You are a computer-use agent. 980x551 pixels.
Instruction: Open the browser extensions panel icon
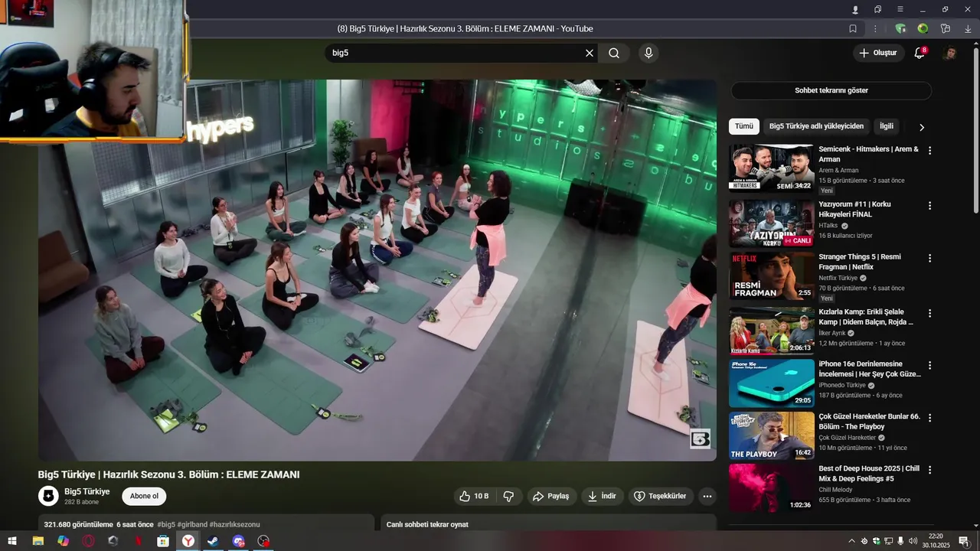(x=946, y=28)
